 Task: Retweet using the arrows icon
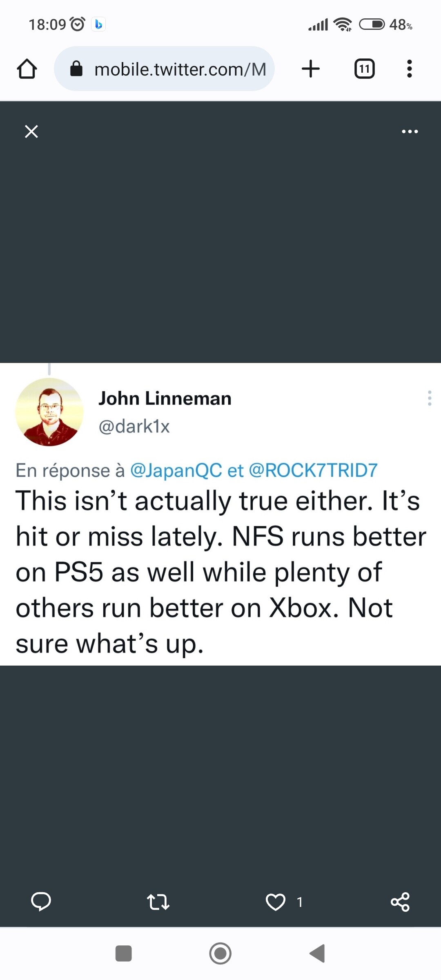(x=158, y=902)
